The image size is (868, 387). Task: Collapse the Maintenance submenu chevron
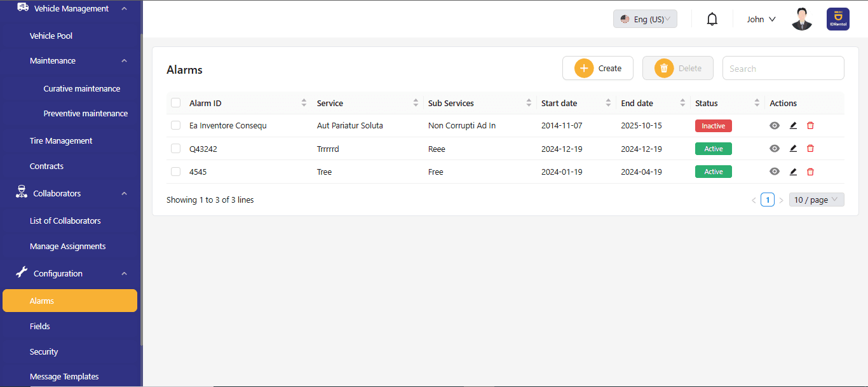click(x=124, y=61)
